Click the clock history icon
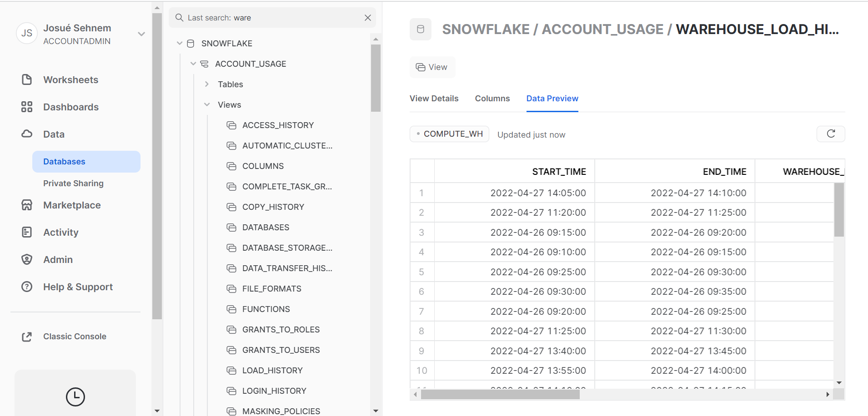The height and width of the screenshot is (416, 868). (75, 396)
